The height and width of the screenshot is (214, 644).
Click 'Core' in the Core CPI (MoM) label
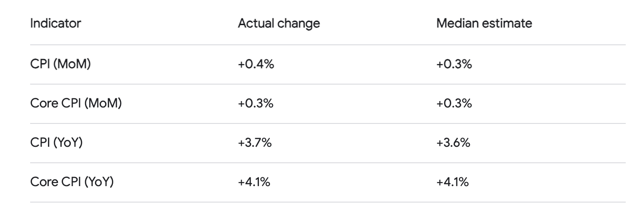(x=42, y=104)
